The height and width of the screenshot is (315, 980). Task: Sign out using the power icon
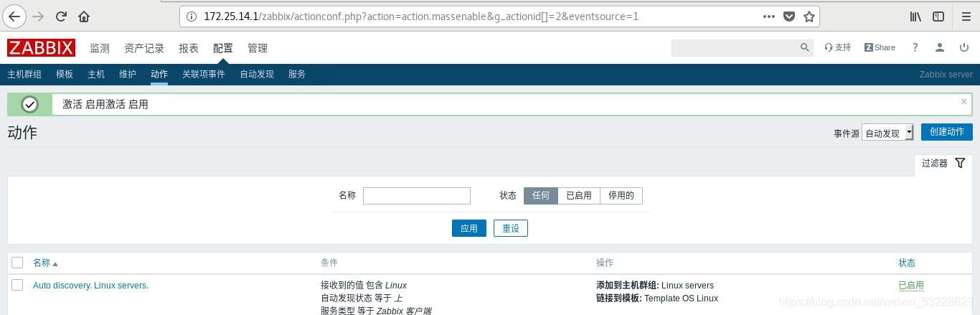coord(963,47)
